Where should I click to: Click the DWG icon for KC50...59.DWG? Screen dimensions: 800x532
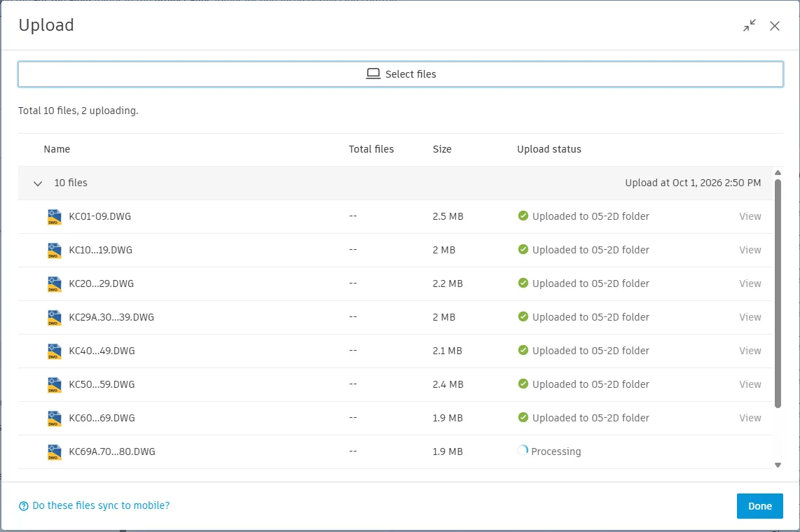click(55, 385)
